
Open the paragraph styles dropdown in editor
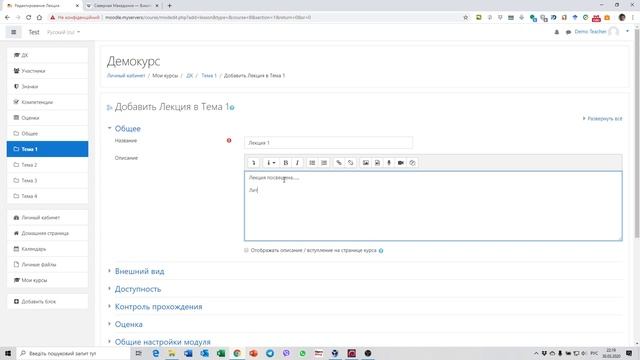pyautogui.click(x=271, y=163)
